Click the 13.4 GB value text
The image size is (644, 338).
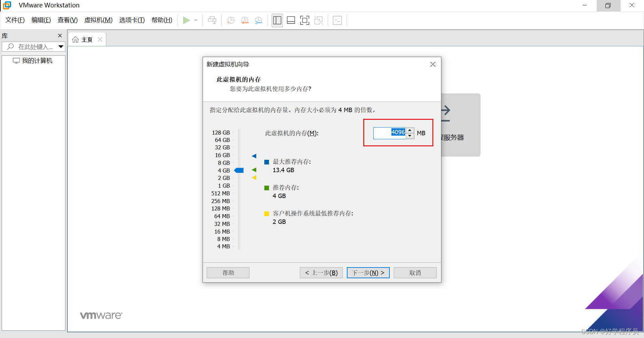click(283, 170)
